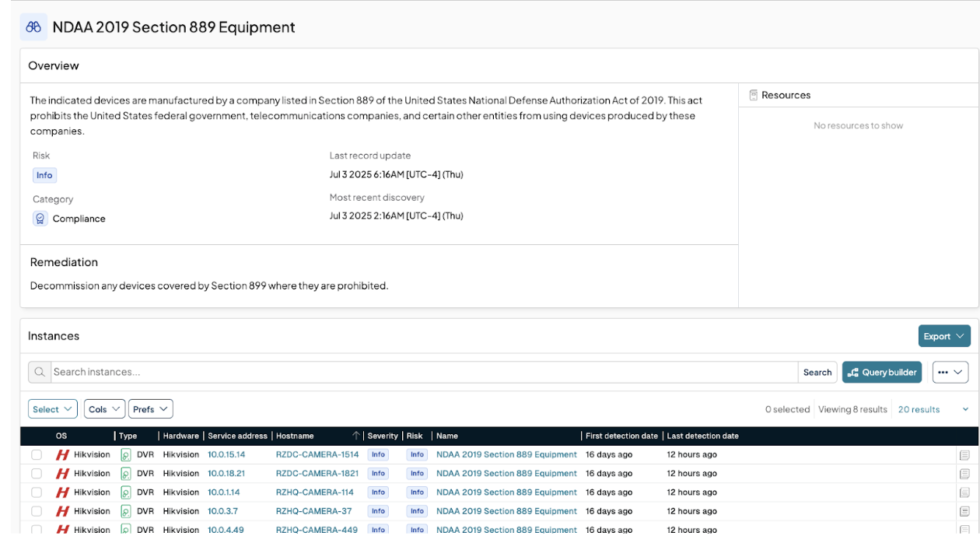
Task: Click into the Search instances field
Action: pyautogui.click(x=424, y=373)
